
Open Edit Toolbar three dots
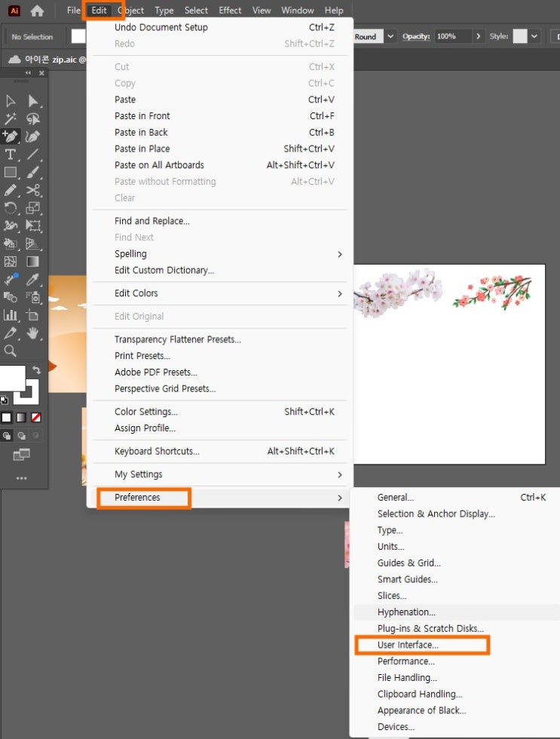[22, 478]
